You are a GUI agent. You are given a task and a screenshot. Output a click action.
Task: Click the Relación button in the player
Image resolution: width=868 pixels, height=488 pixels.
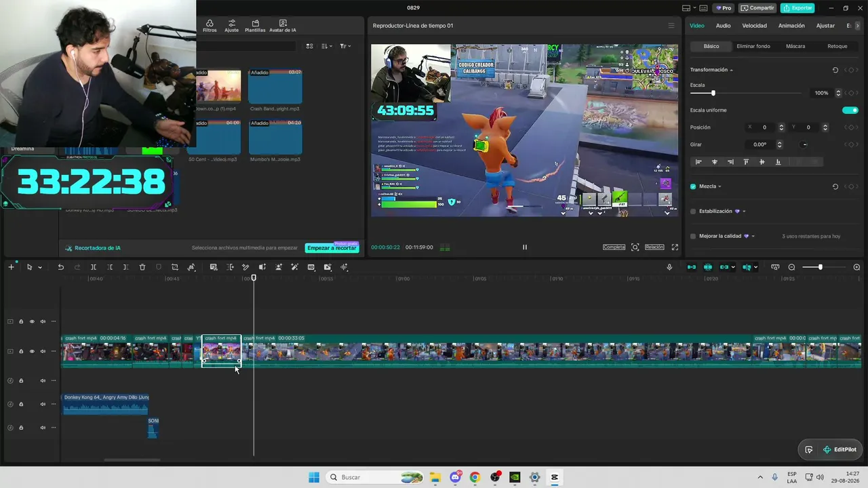pos(654,247)
